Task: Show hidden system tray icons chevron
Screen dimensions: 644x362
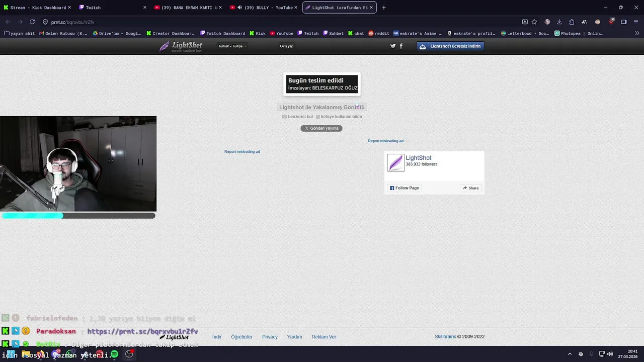Action: click(570, 354)
